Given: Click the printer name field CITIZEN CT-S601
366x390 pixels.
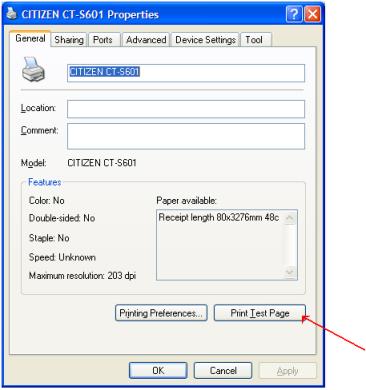Looking at the screenshot, I should tap(186, 73).
